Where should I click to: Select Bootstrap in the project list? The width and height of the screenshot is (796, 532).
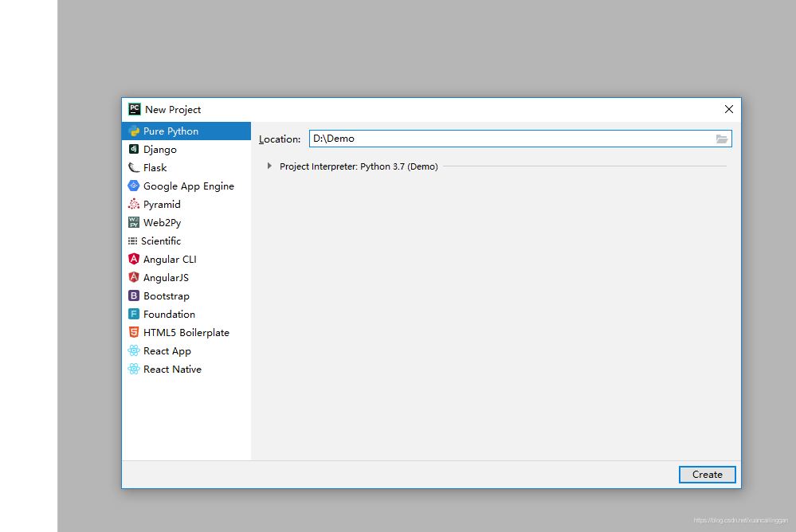pyautogui.click(x=186, y=295)
